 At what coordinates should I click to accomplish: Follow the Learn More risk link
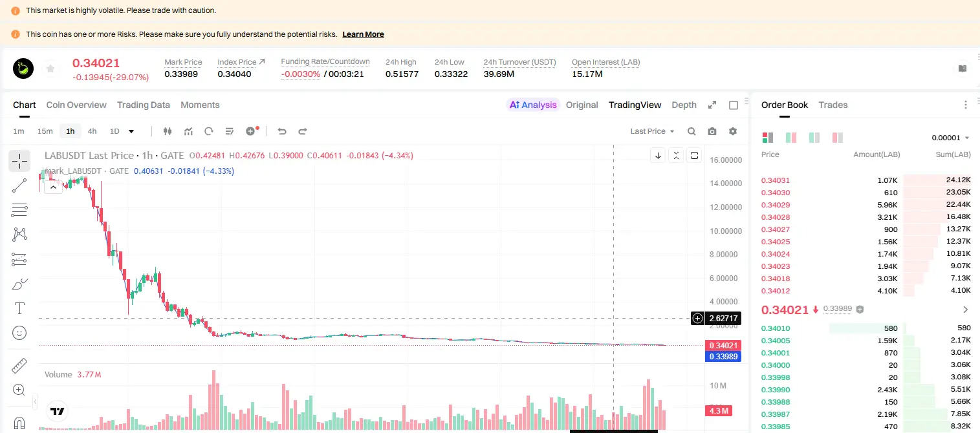tap(363, 34)
